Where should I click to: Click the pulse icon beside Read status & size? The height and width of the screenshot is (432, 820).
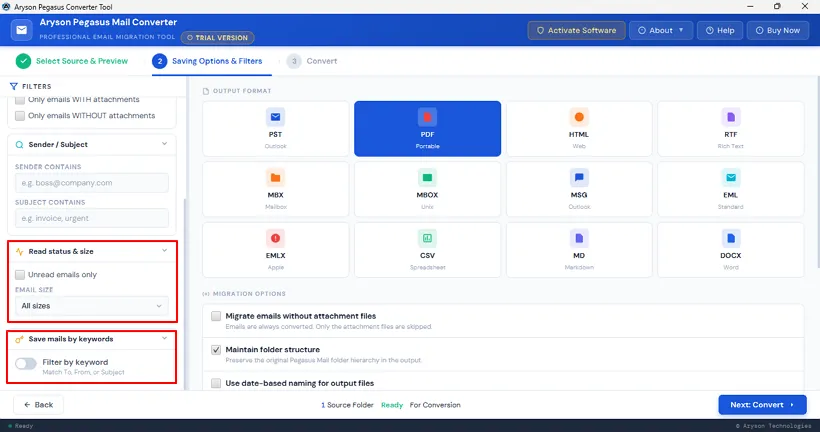[19, 252]
